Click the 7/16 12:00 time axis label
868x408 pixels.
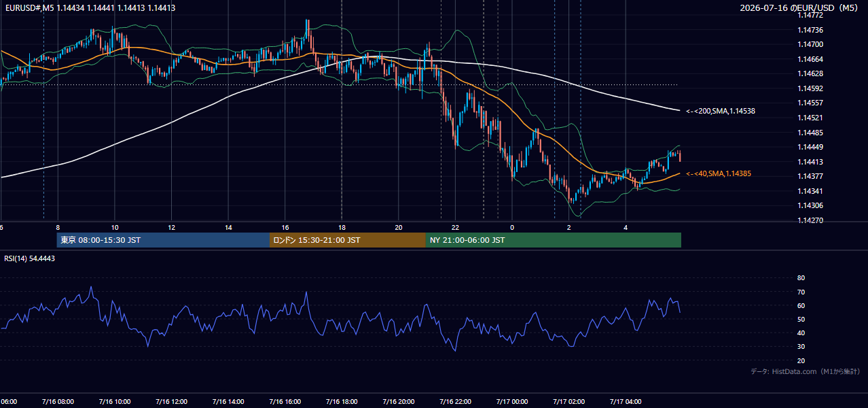coord(170,401)
